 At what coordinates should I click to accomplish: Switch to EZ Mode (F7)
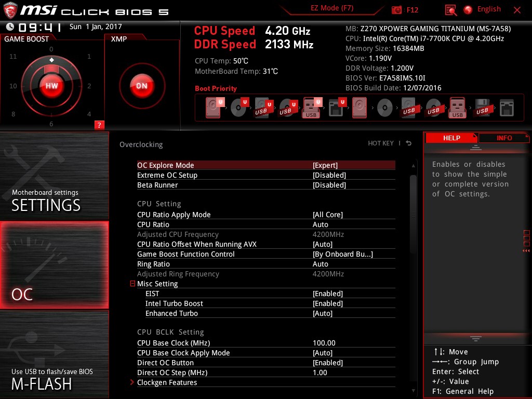332,8
